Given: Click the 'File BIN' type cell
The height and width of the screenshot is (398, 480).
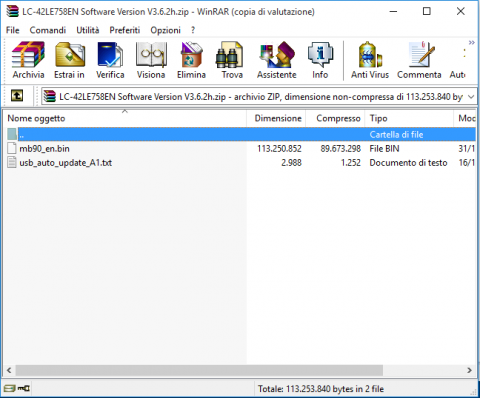Looking at the screenshot, I should [384, 149].
